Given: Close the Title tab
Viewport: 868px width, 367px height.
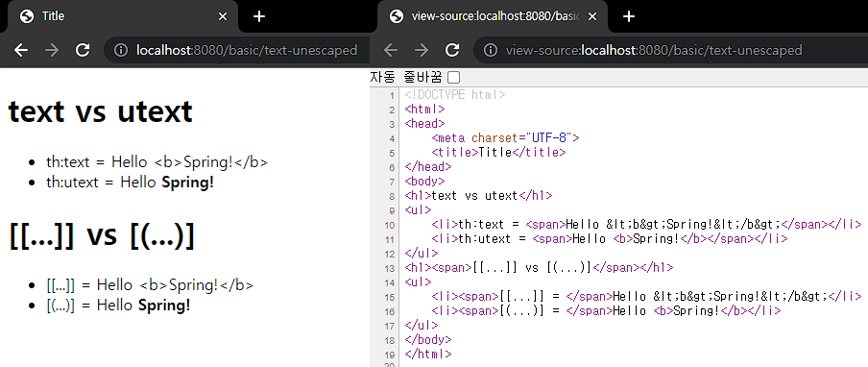Looking at the screenshot, I should pyautogui.click(x=223, y=16).
